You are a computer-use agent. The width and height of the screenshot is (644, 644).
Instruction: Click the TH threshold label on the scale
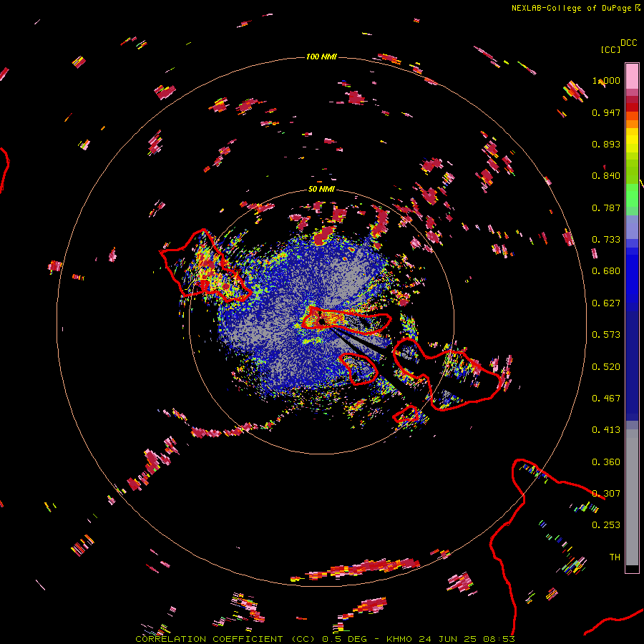coord(615,557)
